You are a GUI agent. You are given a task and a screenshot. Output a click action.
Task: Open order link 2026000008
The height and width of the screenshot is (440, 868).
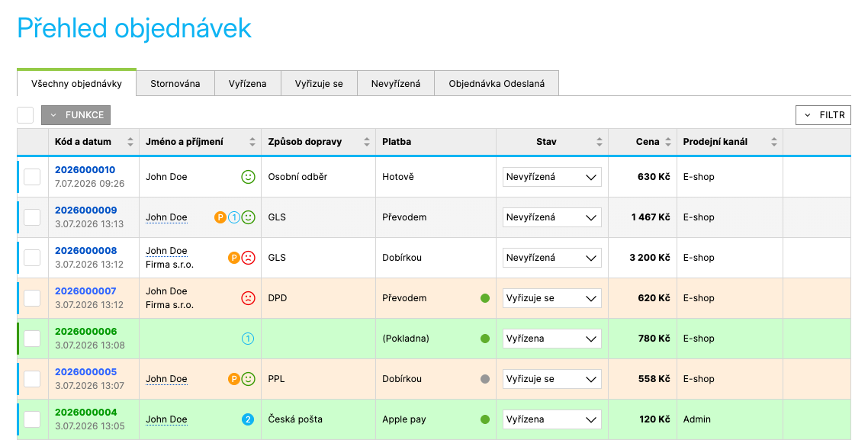[x=85, y=251]
